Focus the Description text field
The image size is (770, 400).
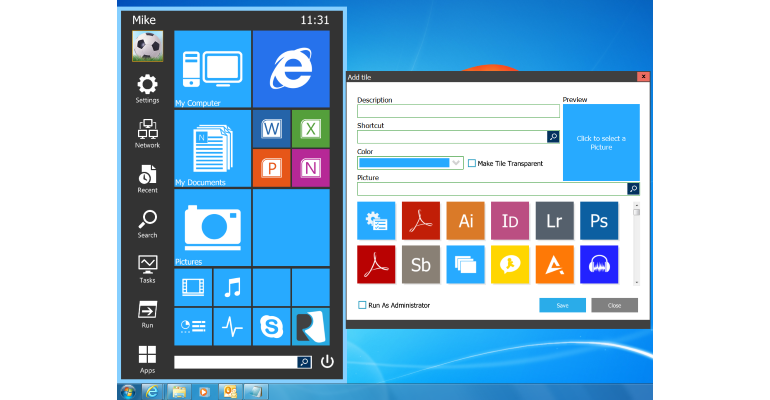(x=458, y=111)
